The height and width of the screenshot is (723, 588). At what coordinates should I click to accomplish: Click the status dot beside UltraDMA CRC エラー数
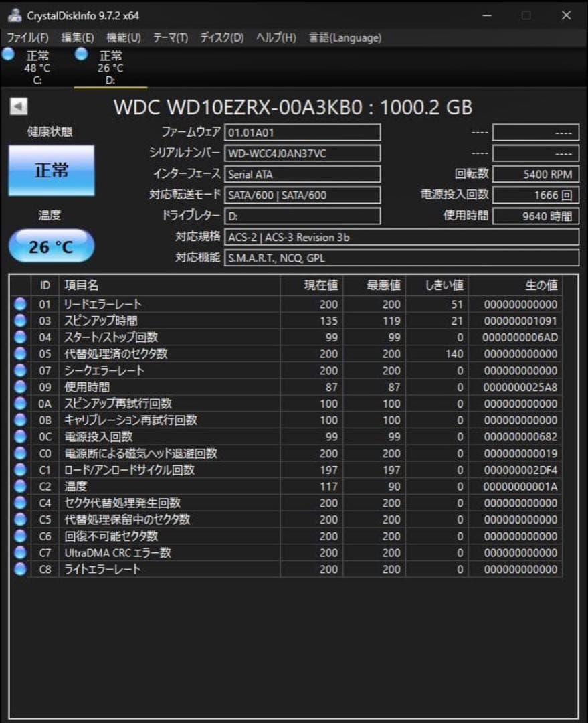[x=19, y=553]
